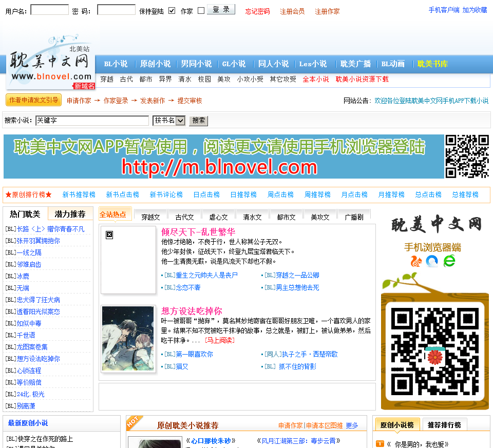Switch to the 推荐排行榜 tab
Screen dimensions: 493x448
445,425
